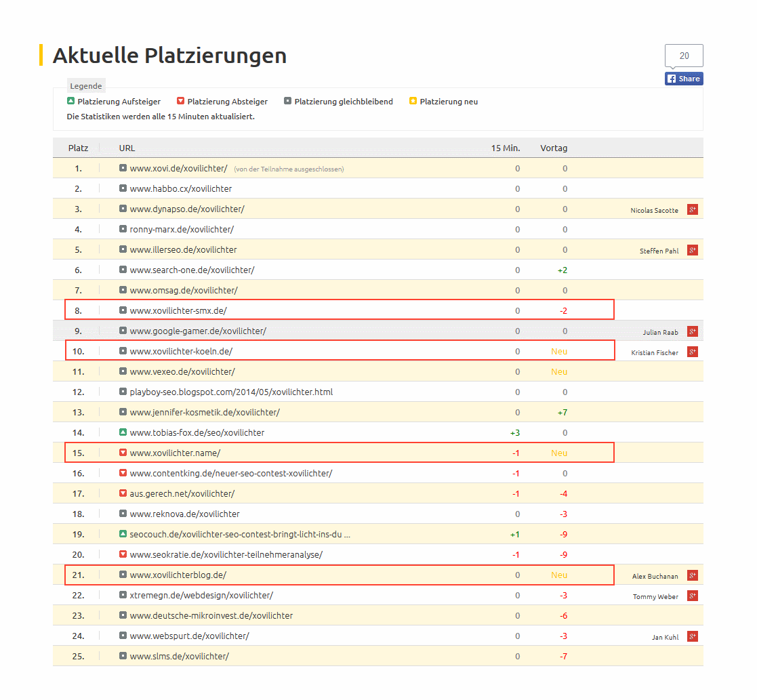This screenshot has height=700, width=757.
Task: Open www.google-gamer.de/xovilichter/ link
Action: point(198,331)
